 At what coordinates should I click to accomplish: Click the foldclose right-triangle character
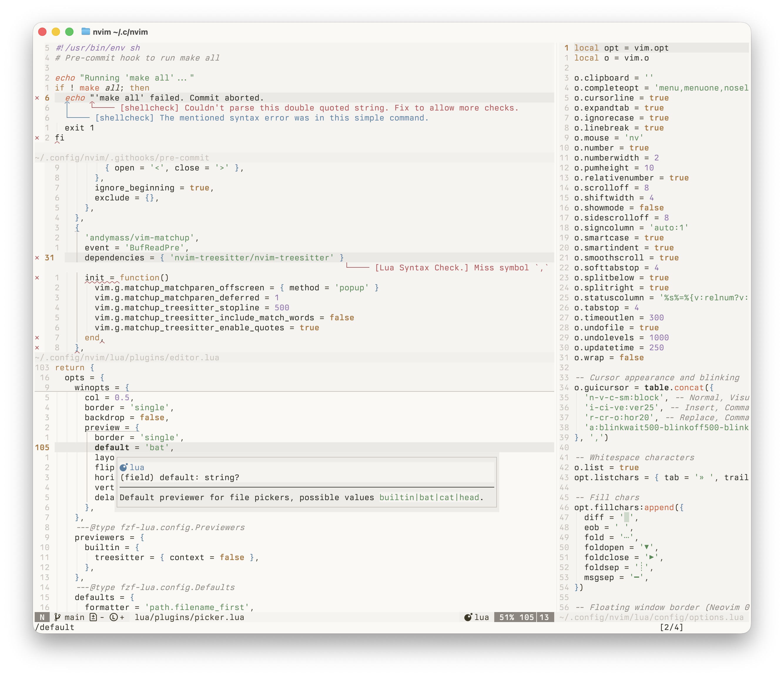[x=651, y=557]
